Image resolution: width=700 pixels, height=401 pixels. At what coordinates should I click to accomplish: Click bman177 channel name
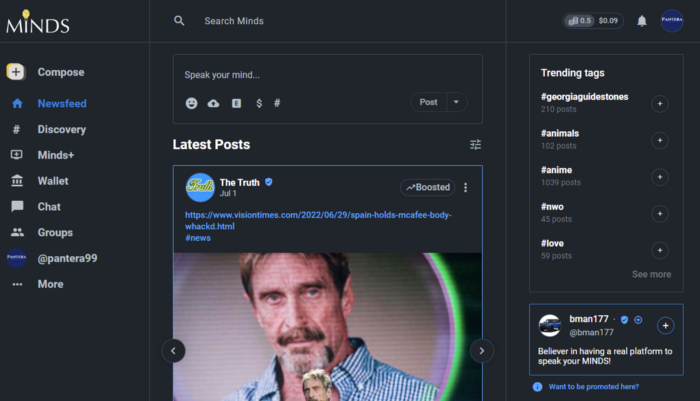click(x=588, y=319)
